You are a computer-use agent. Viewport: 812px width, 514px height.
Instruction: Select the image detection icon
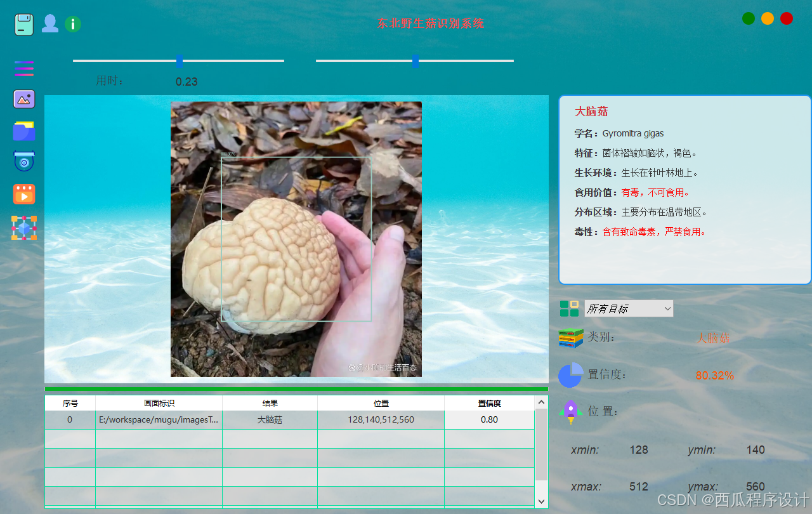coord(24,99)
